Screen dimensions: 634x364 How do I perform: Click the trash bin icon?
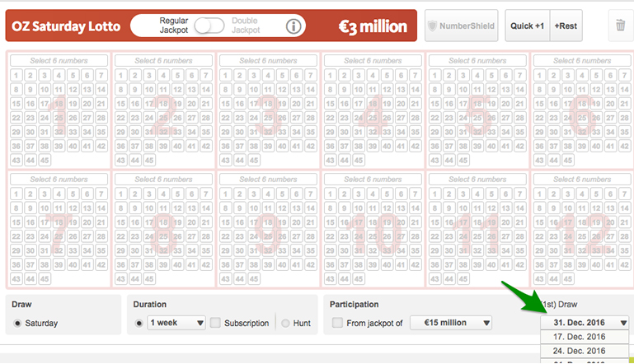[620, 26]
